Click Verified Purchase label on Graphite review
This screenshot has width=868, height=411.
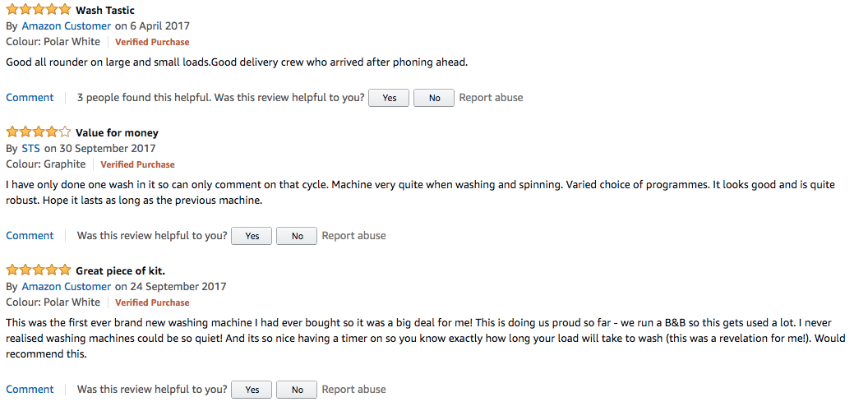click(x=137, y=164)
